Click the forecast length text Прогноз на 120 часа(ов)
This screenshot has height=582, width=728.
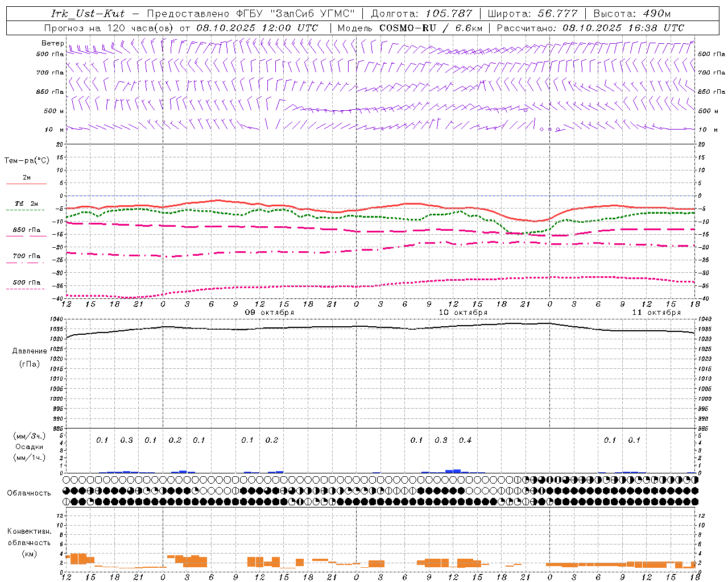[110, 28]
